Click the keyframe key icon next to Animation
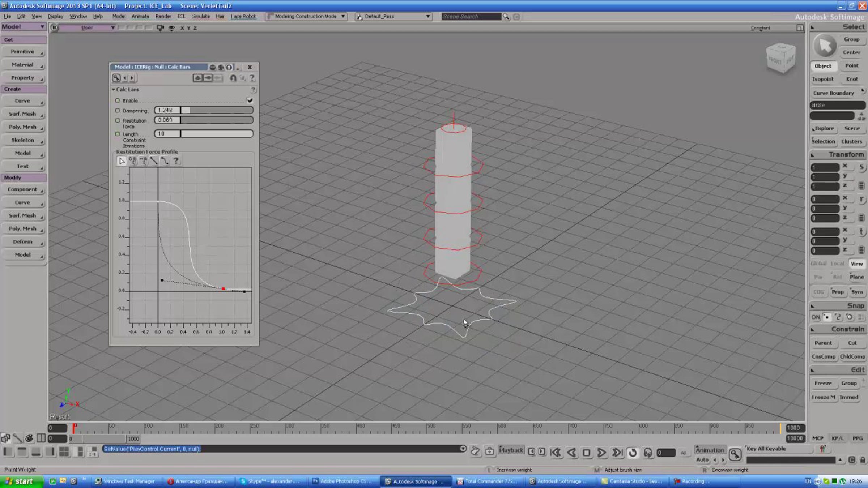 [735, 454]
